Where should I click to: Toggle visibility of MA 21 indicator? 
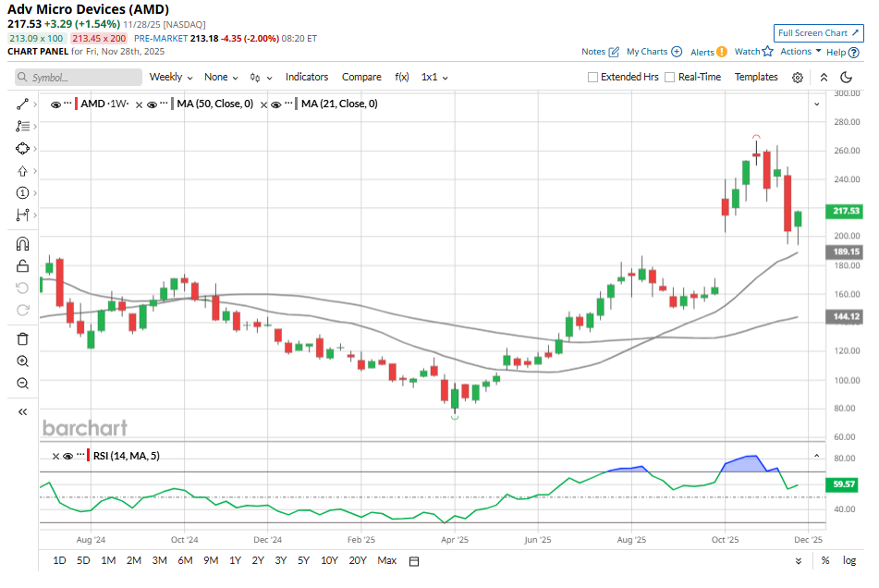pos(275,104)
